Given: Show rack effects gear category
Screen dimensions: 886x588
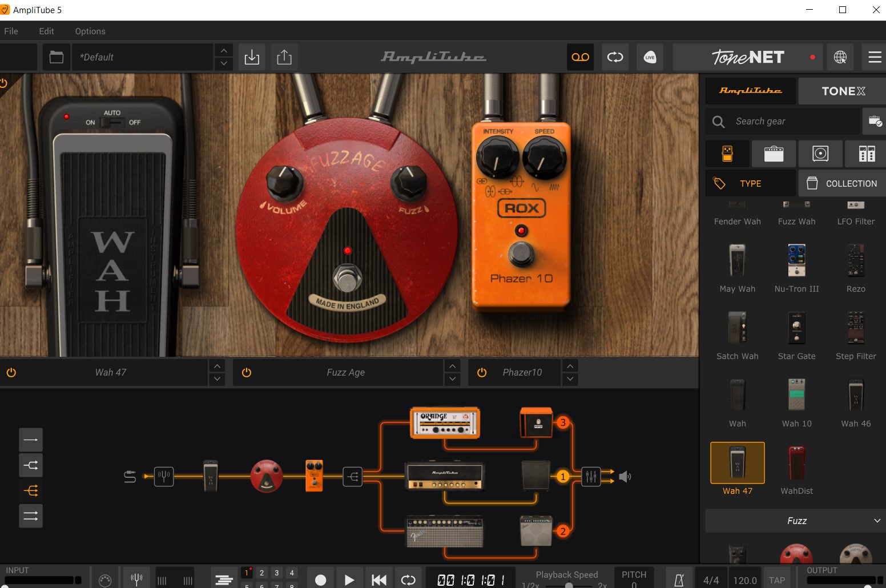Looking at the screenshot, I should point(867,154).
